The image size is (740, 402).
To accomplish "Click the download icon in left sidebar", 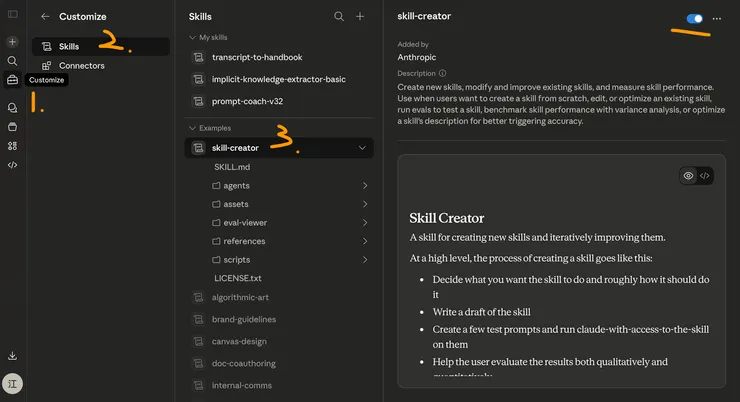I will 12,355.
